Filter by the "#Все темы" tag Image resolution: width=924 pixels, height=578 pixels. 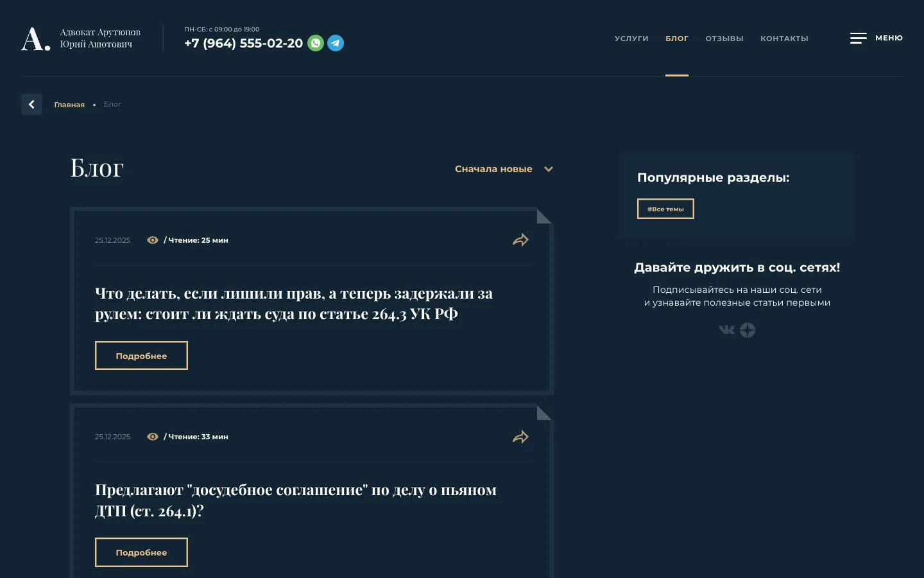665,209
